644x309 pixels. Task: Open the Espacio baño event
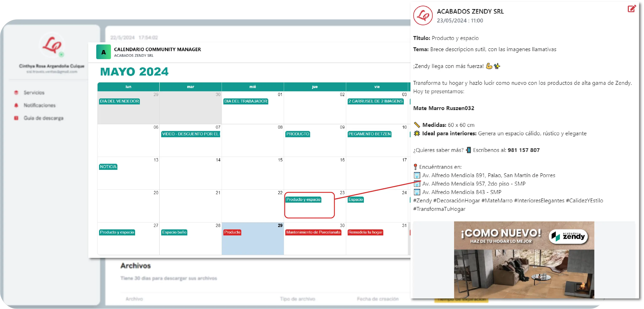coord(174,232)
